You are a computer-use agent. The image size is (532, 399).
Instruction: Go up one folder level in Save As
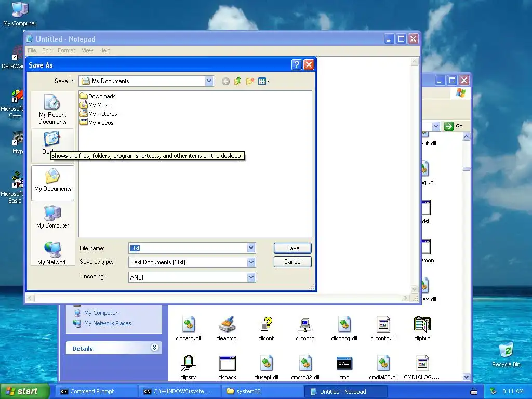[238, 81]
